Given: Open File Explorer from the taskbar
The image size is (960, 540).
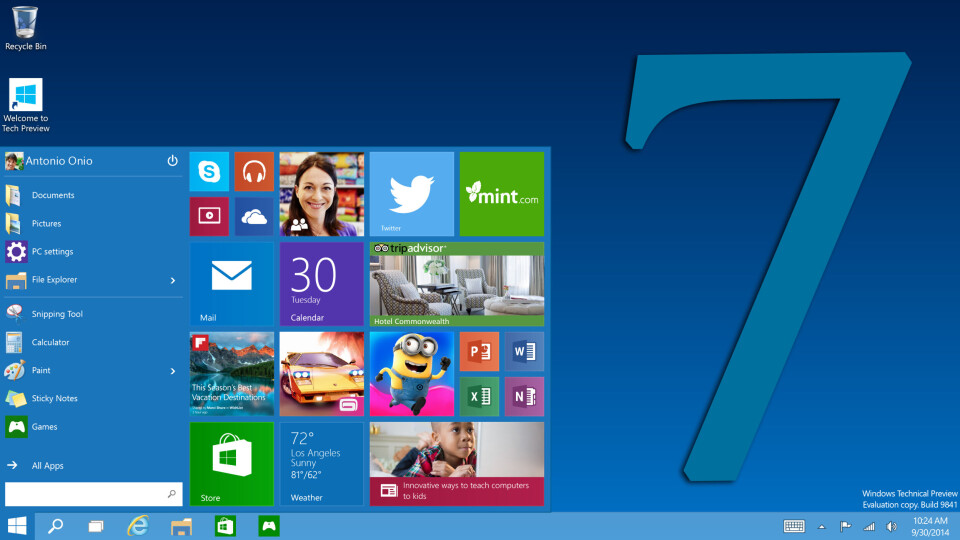Looking at the screenshot, I should pyautogui.click(x=181, y=526).
